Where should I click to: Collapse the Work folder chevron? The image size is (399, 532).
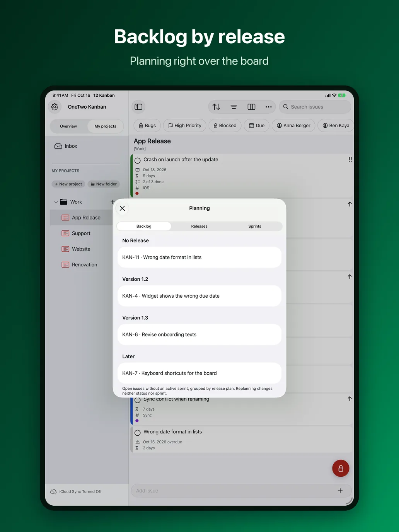click(x=56, y=202)
